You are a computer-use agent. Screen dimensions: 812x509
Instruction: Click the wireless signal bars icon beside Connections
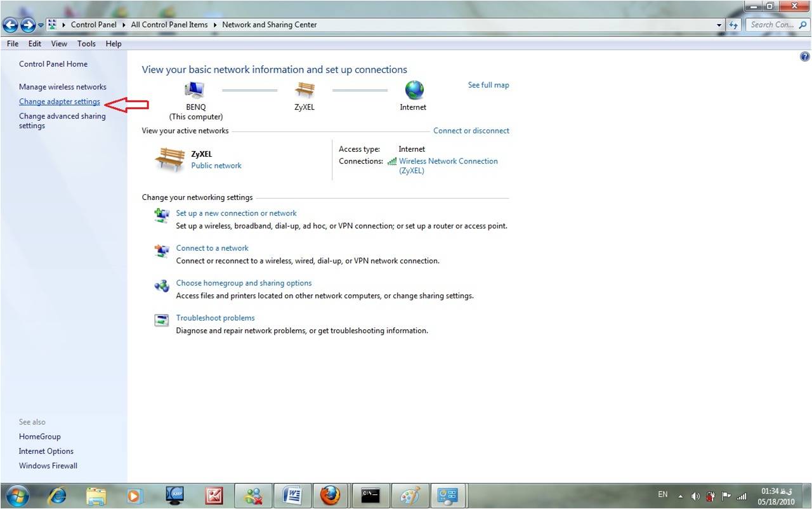[392, 162]
